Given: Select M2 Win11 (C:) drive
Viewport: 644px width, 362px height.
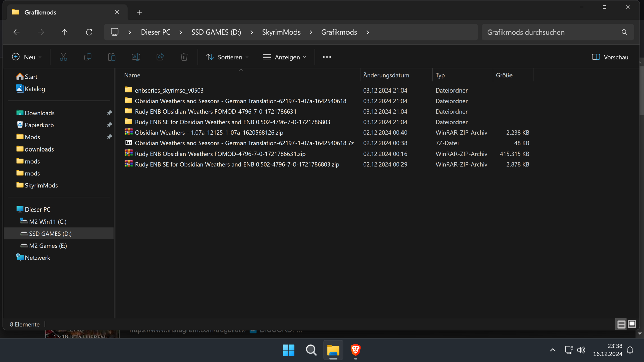Looking at the screenshot, I should (x=44, y=222).
